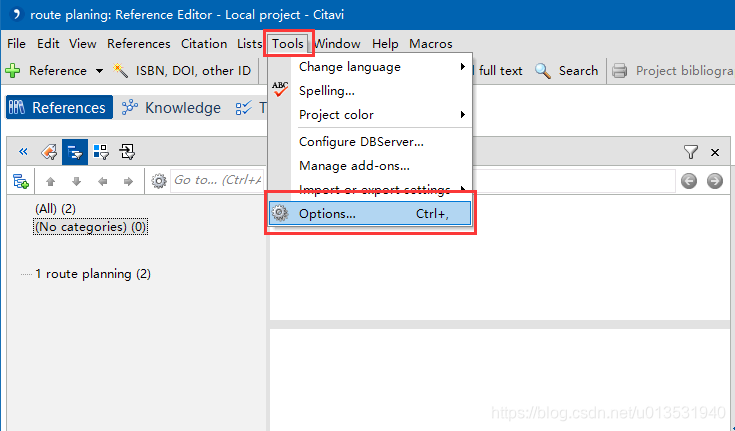
Task: Expand the Project color submenu
Action: click(370, 115)
